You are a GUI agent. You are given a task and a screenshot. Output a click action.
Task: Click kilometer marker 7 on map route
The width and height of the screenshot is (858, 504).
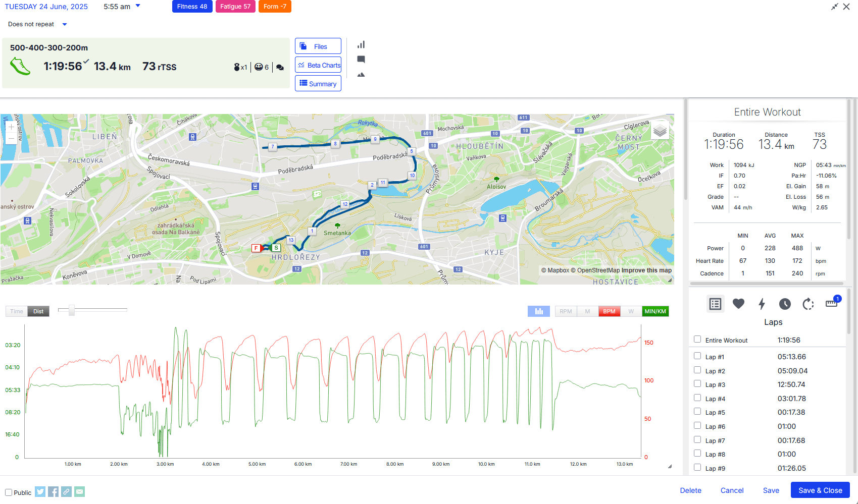(273, 147)
